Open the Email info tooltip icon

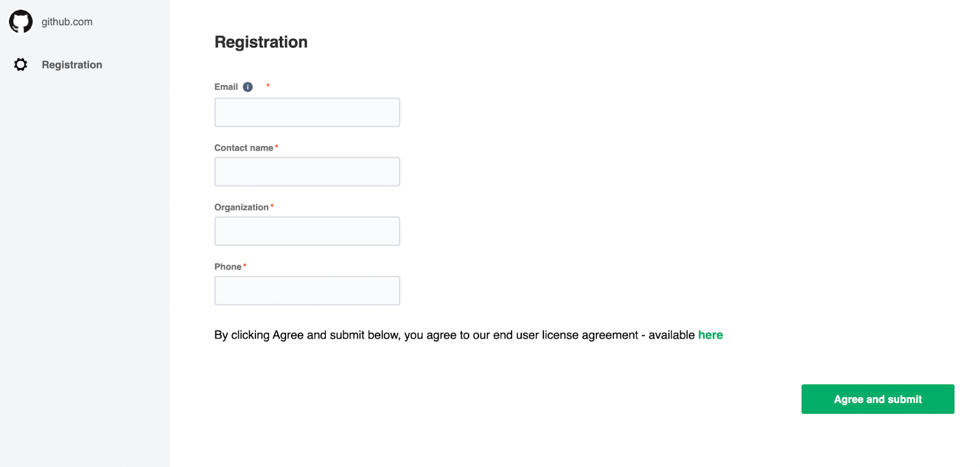[x=247, y=86]
